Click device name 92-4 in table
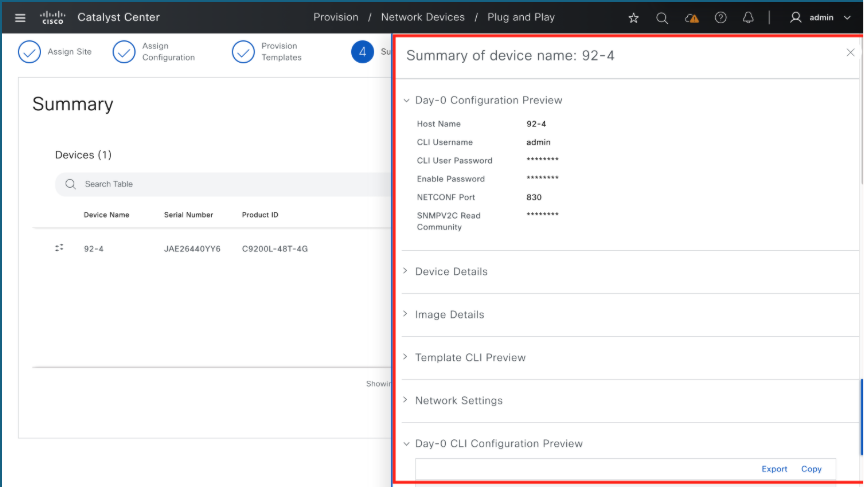Viewport: 864px width, 487px height. [94, 249]
